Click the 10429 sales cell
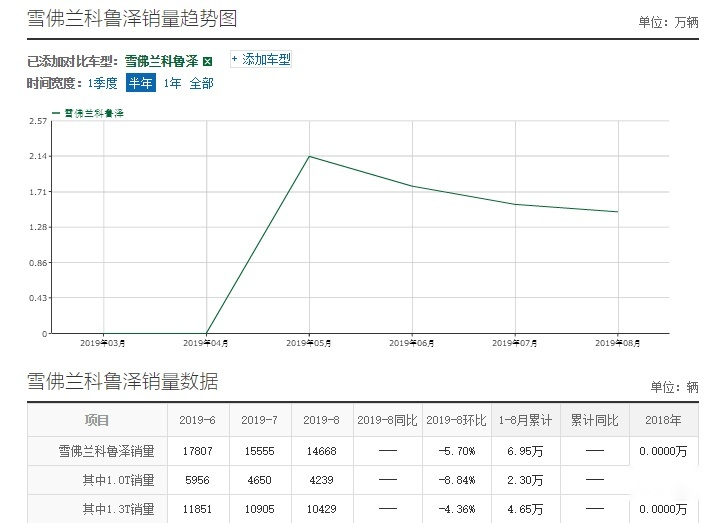 point(321,509)
